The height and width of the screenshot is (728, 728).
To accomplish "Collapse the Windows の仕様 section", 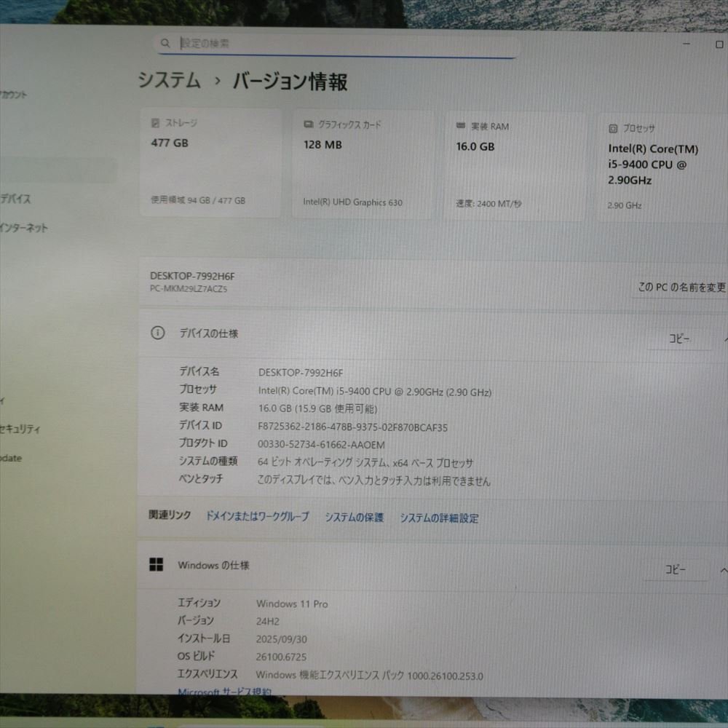I will [x=724, y=571].
